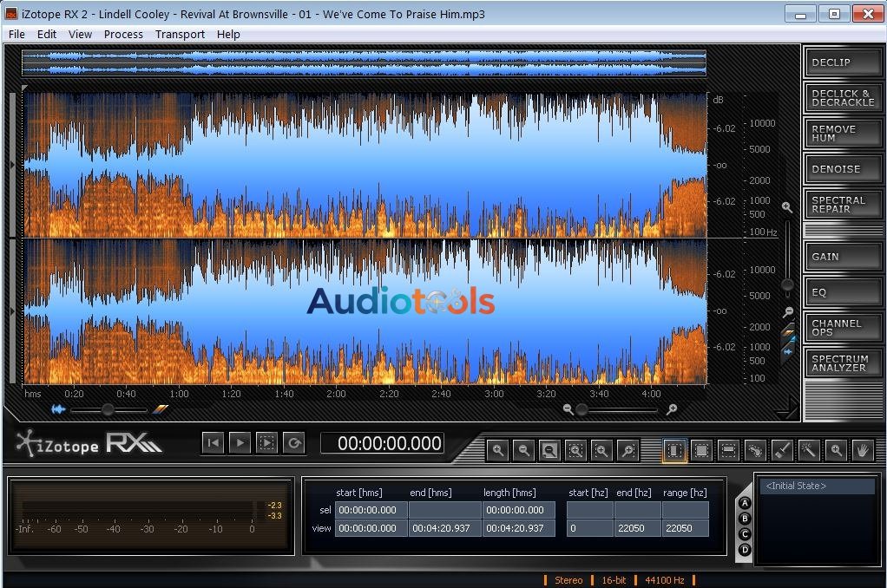Open the SPECTRUM ANALYZER panel

tap(838, 363)
